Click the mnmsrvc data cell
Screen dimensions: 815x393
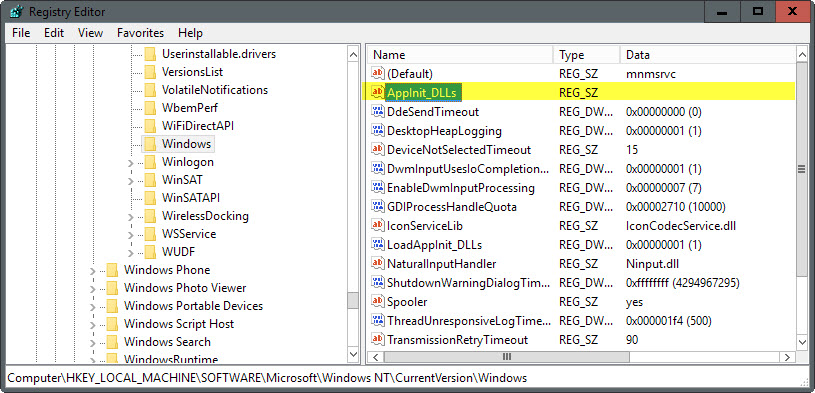[651, 73]
